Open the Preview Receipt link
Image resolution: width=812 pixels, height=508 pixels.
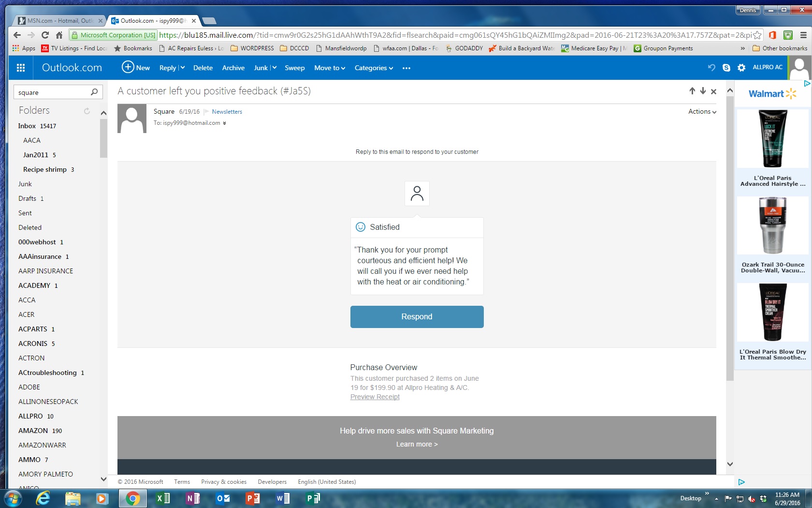(x=375, y=397)
